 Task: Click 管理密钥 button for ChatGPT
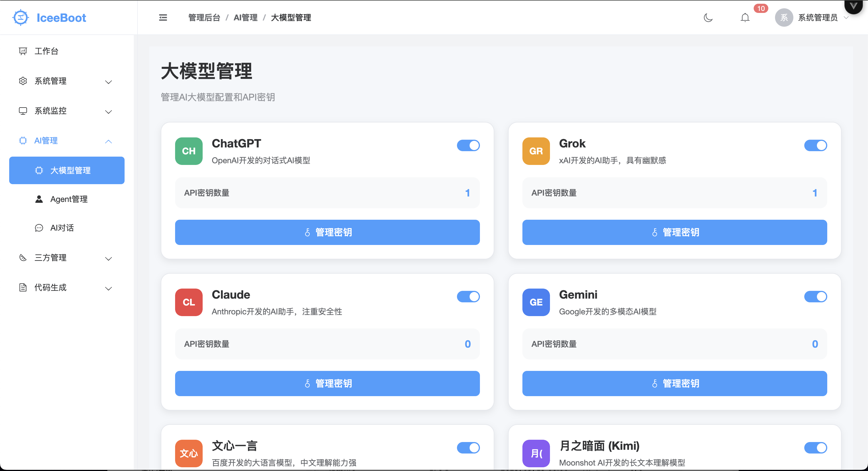click(327, 232)
